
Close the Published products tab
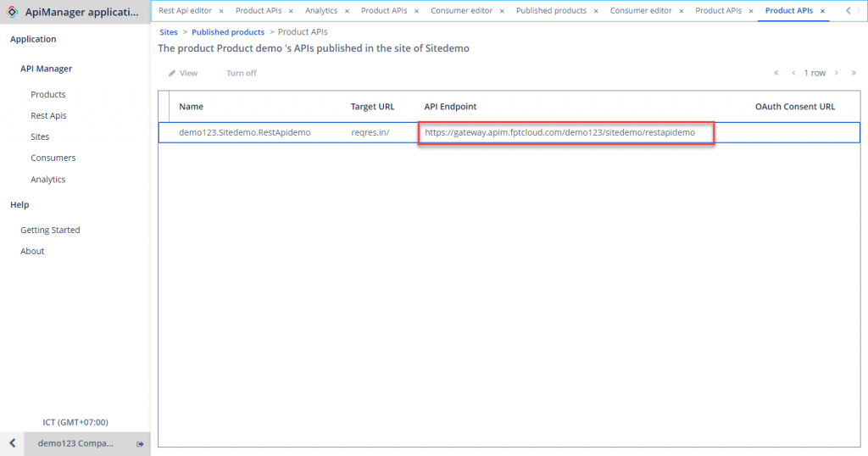[x=596, y=11]
